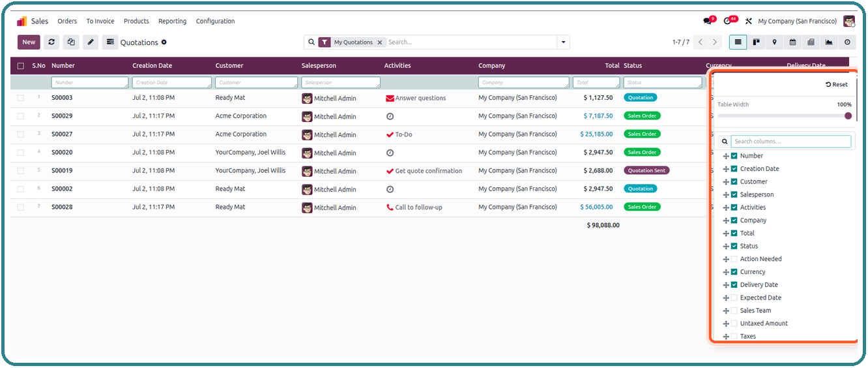Click the Customer filter input under header
Image resolution: width=868 pixels, height=368 pixels.
(x=255, y=83)
